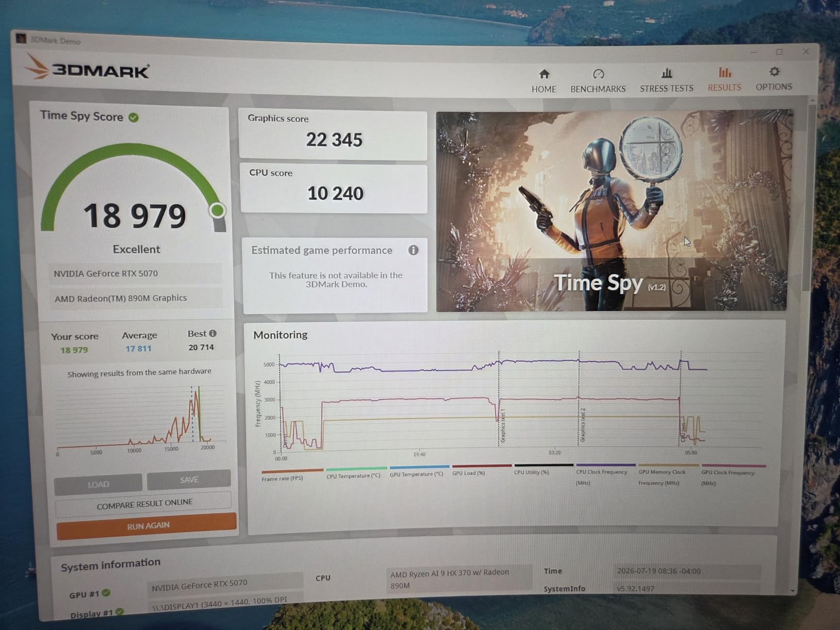Close the 3DMark Demo window
840x630 pixels.
click(806, 51)
